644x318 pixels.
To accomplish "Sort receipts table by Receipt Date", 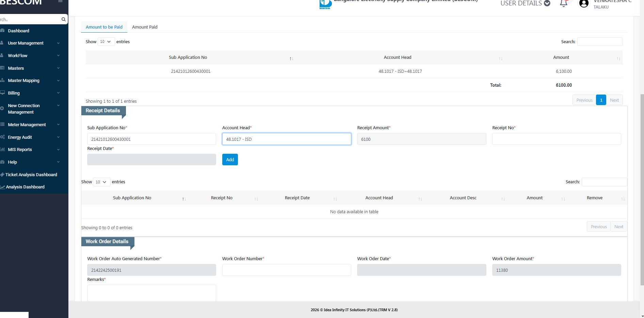I will [x=335, y=199].
